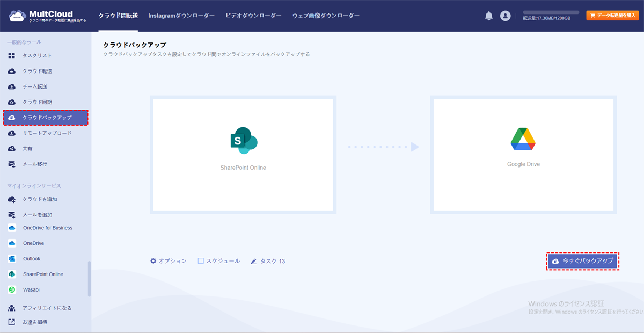Click the OneDrive for Business icon
The width and height of the screenshot is (644, 333).
pos(12,228)
